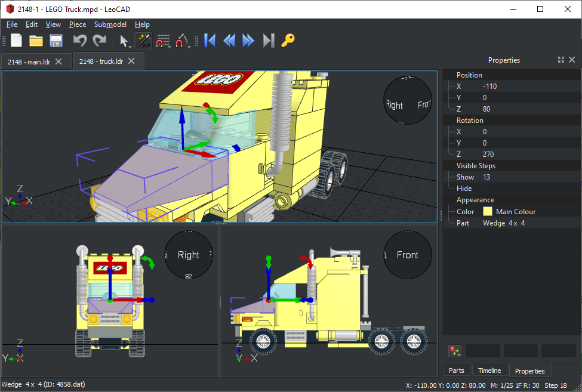This screenshot has width=582, height=392.
Task: Save the model with the floppy icon
Action: pos(56,41)
